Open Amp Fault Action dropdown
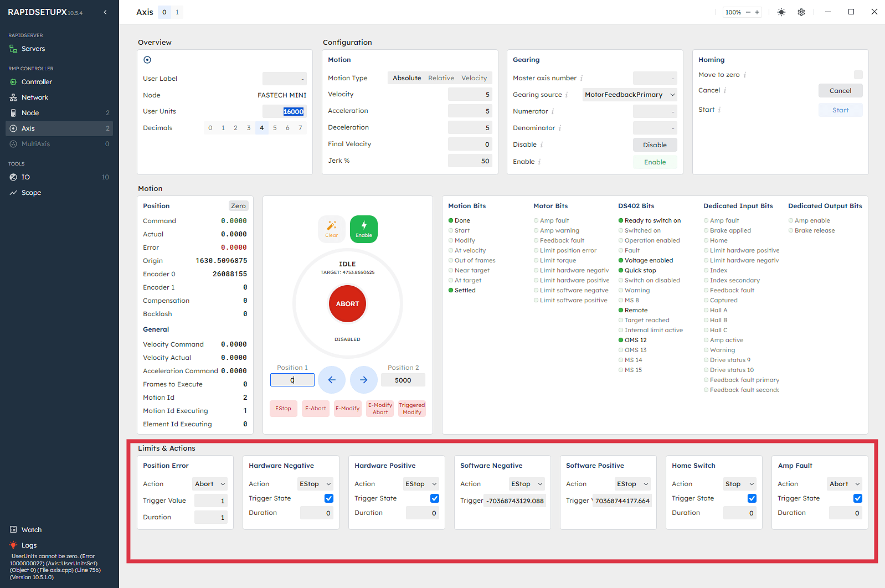Image resolution: width=885 pixels, height=588 pixels. pyautogui.click(x=845, y=484)
